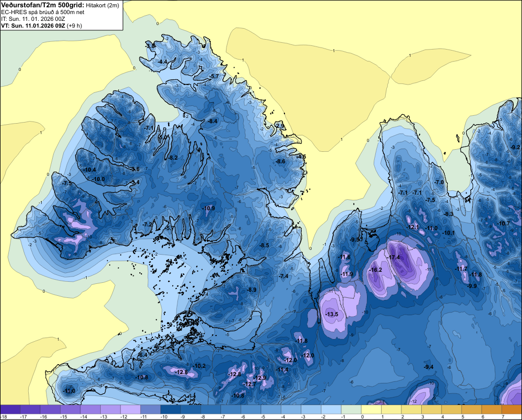The width and height of the screenshot is (522, 420).
Task: Click the -16.2 temperature label
Action: click(x=376, y=270)
